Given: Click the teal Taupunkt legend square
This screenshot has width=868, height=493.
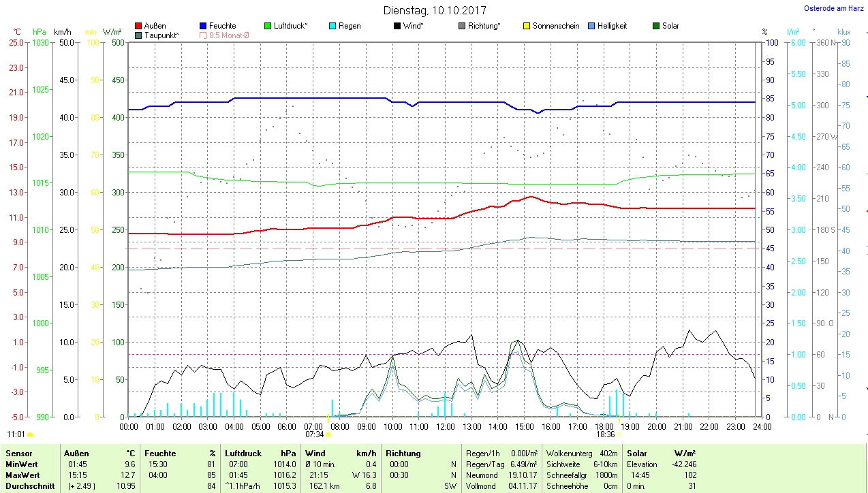Looking at the screenshot, I should 139,35.
